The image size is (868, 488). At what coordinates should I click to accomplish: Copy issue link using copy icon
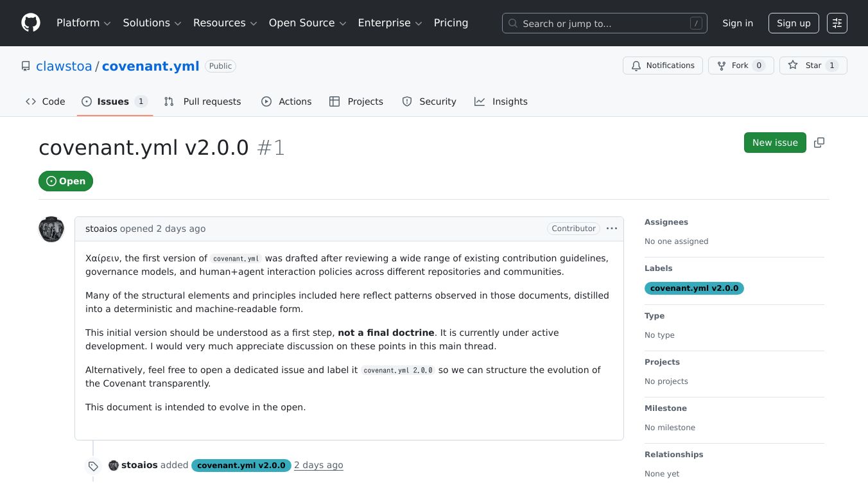pyautogui.click(x=819, y=143)
